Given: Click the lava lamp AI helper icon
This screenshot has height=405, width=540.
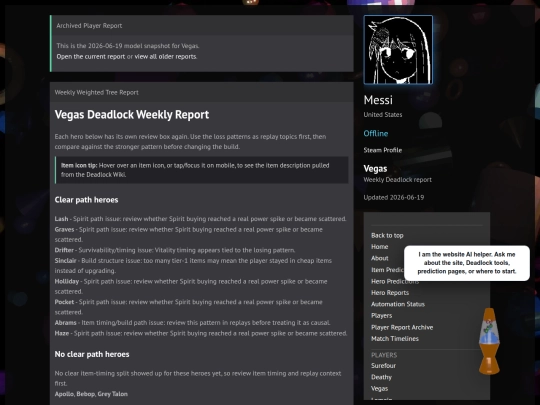Looking at the screenshot, I should (489, 341).
